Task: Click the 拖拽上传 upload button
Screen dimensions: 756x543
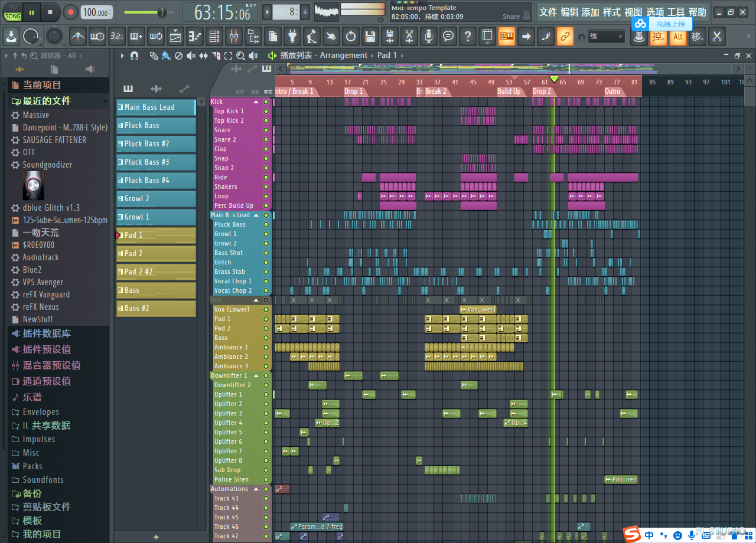Action: coord(661,24)
